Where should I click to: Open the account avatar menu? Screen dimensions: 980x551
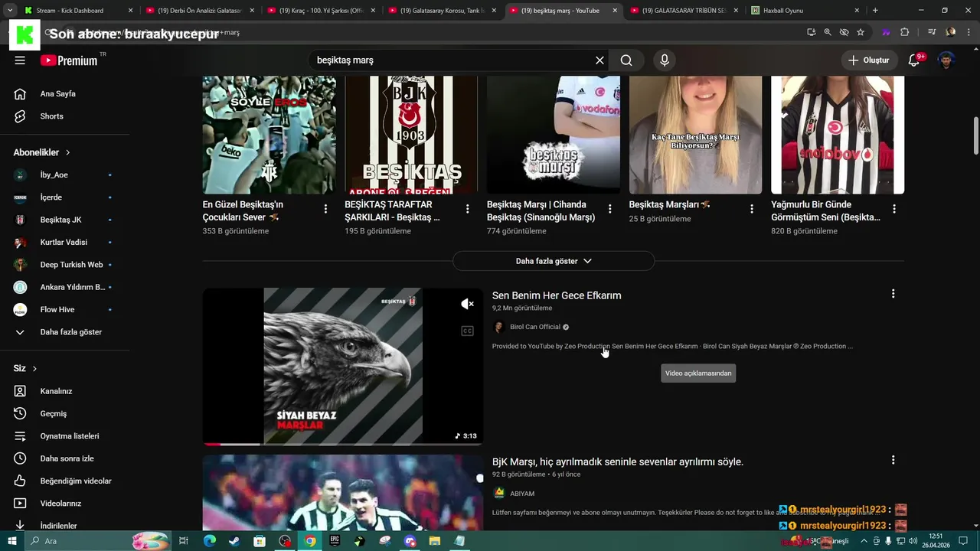click(x=946, y=60)
